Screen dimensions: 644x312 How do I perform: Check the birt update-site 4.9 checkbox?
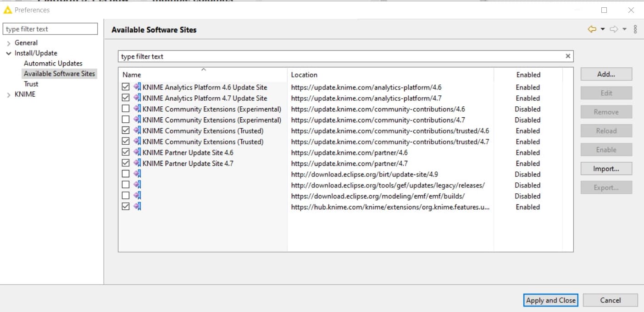126,174
